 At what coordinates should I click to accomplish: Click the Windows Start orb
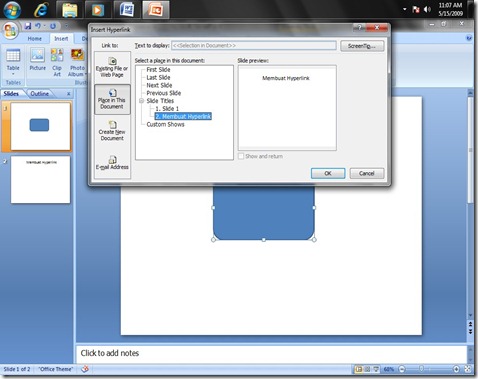12,10
